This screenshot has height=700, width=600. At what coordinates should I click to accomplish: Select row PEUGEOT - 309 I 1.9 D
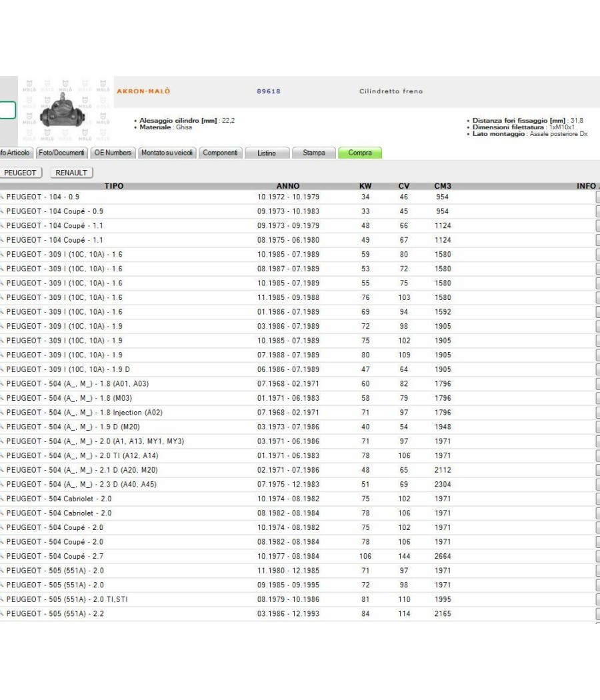tap(300, 369)
